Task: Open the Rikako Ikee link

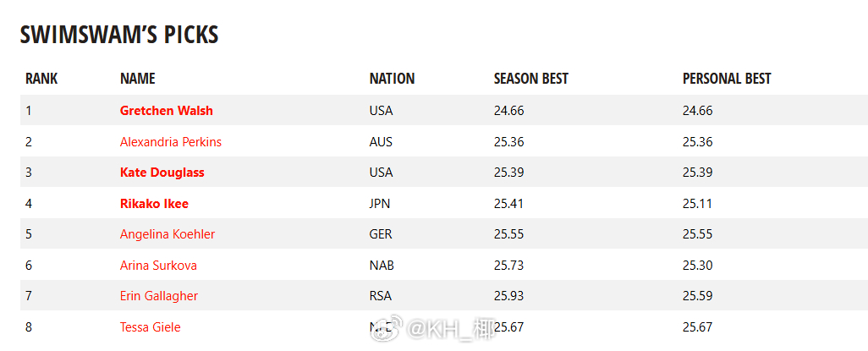Action: click(154, 204)
